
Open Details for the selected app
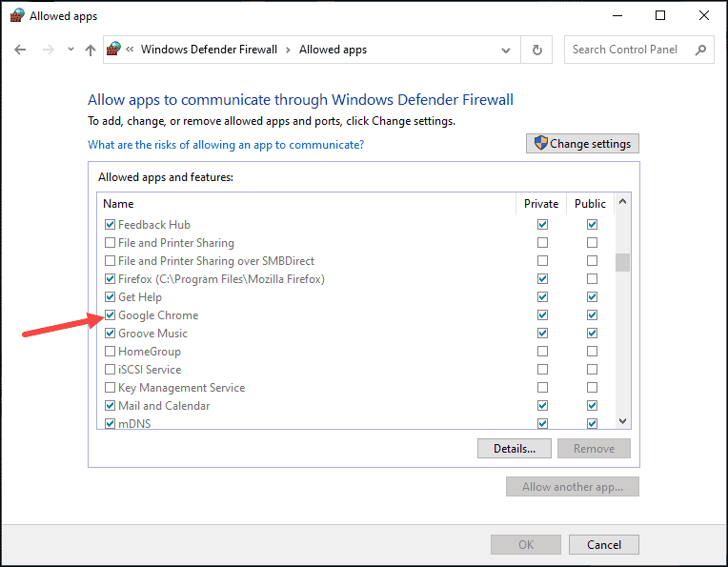[x=515, y=449]
